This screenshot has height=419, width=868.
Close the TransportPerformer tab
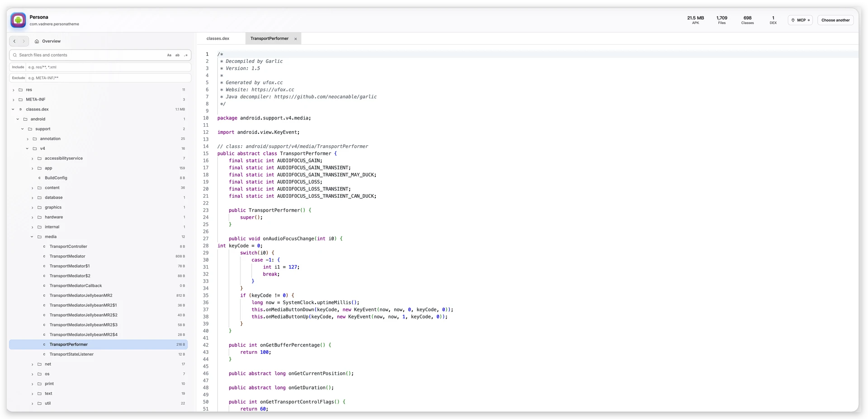296,39
